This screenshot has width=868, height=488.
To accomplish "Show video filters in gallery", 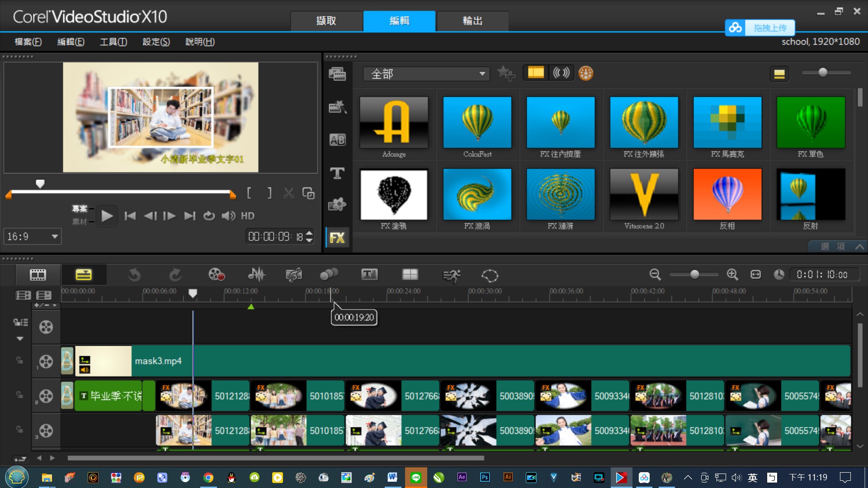I will (536, 73).
